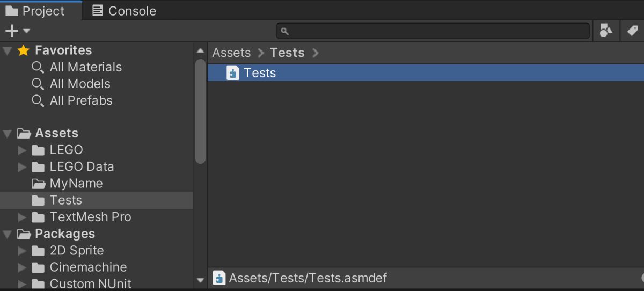This screenshot has height=291, width=644.
Task: Click the Search by Type icon
Action: pyautogui.click(x=606, y=31)
